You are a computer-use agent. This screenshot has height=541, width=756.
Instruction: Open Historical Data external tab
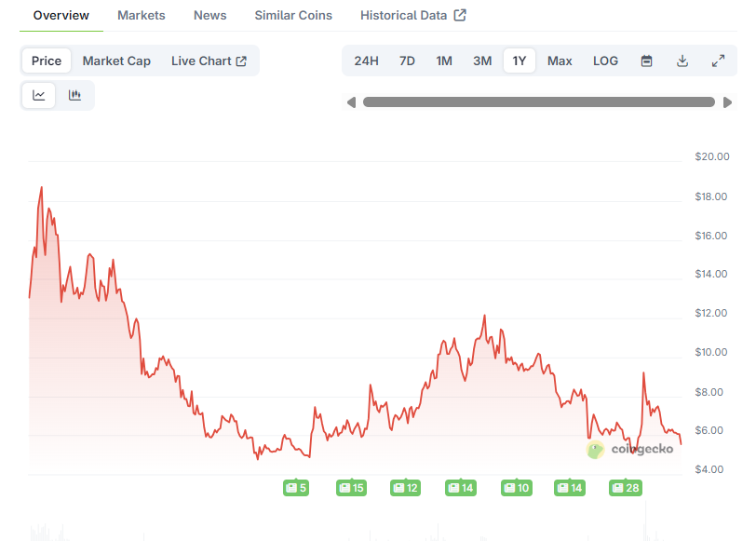coord(412,15)
